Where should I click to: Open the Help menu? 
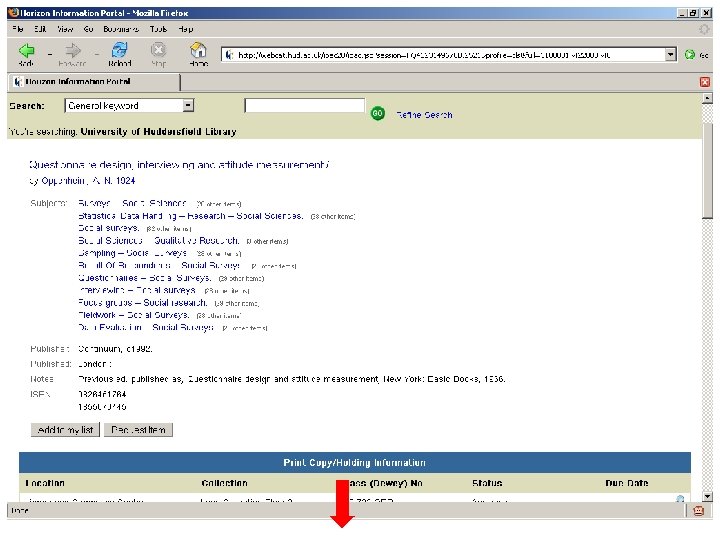pos(186,29)
